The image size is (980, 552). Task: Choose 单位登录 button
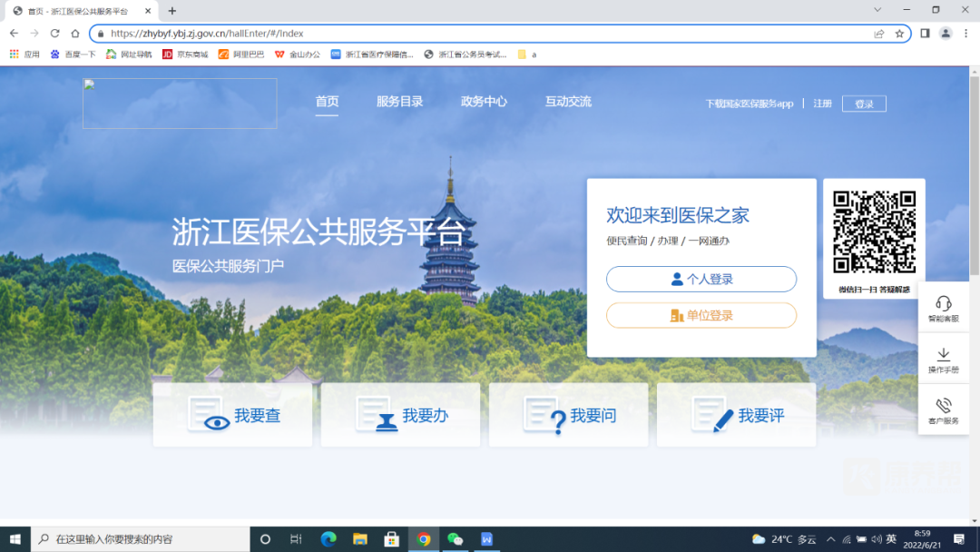[701, 315]
